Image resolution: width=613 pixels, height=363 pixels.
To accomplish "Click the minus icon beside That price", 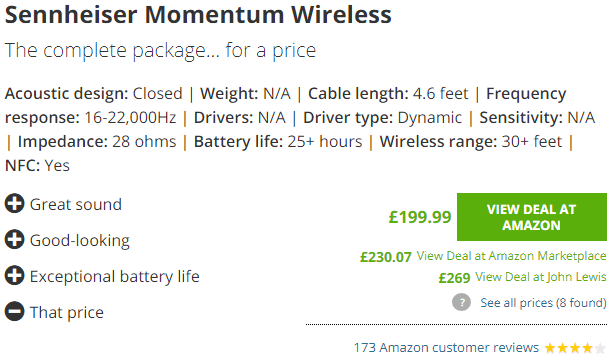I will coord(14,311).
